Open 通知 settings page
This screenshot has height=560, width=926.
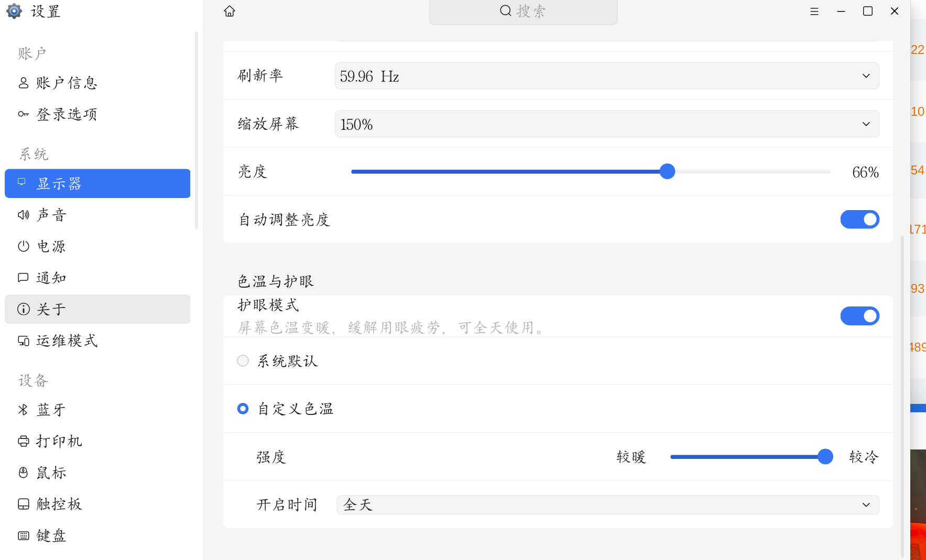(x=97, y=278)
